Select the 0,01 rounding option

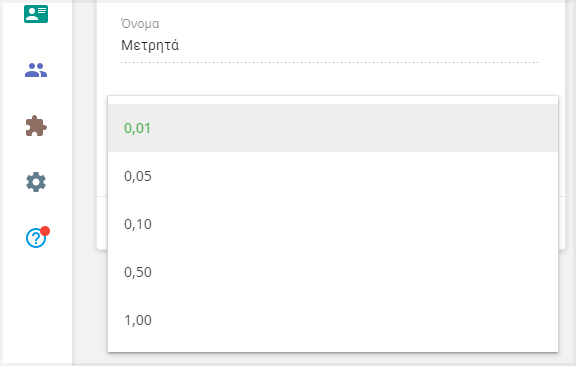pyautogui.click(x=137, y=128)
